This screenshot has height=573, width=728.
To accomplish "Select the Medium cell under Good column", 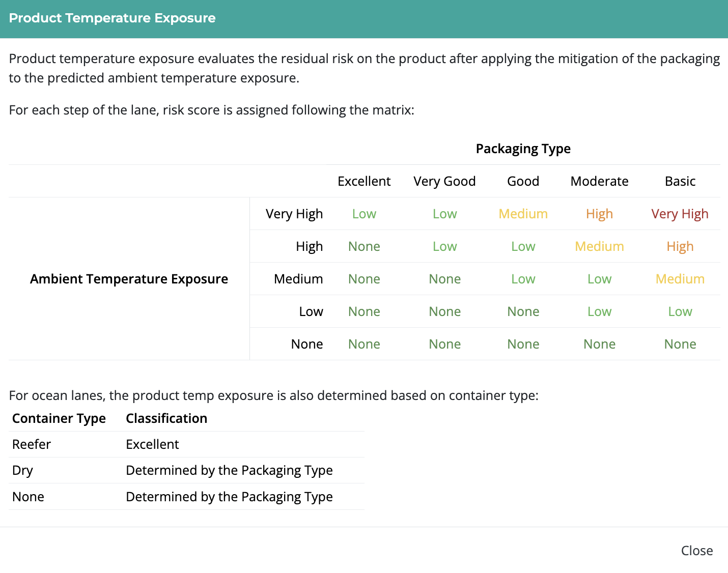I will coord(523,214).
